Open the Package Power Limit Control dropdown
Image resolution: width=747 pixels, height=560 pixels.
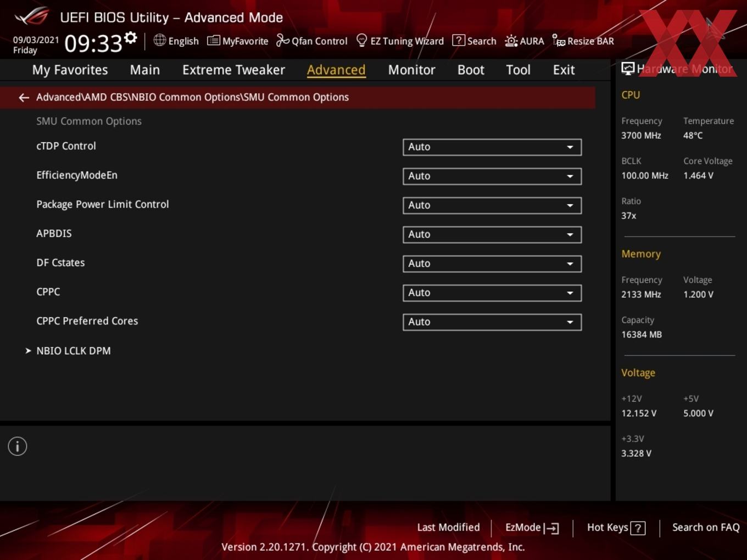point(492,205)
